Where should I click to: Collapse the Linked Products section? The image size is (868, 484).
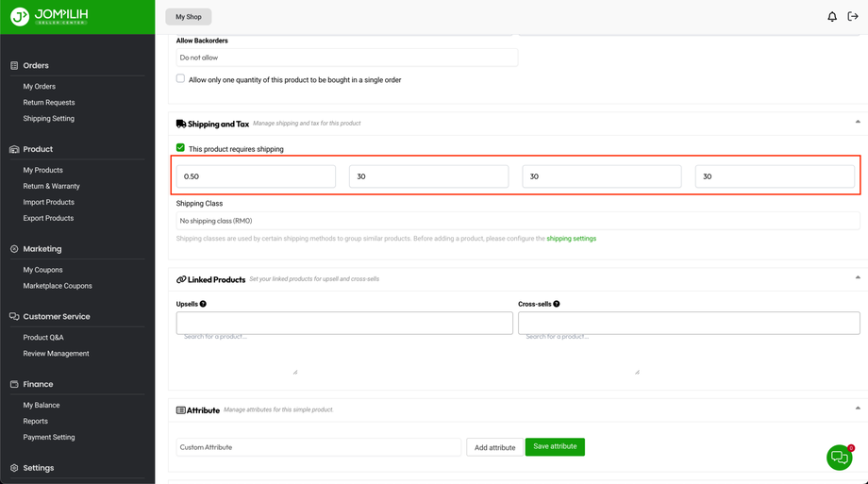[858, 277]
